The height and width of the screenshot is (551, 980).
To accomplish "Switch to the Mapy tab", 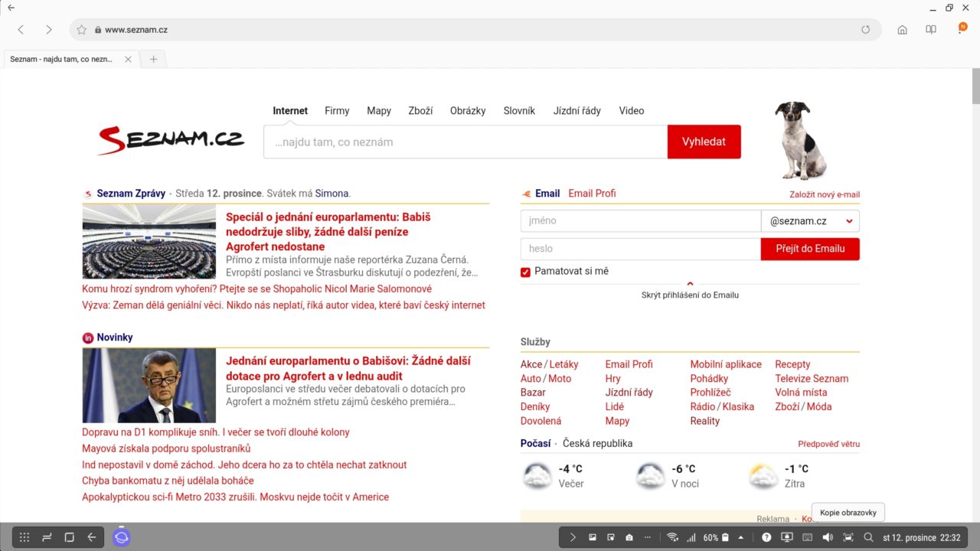I will (379, 111).
